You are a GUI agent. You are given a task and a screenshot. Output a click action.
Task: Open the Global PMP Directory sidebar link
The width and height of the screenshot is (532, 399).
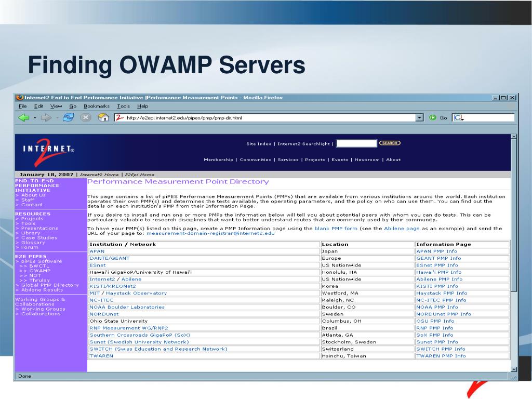[x=50, y=285]
